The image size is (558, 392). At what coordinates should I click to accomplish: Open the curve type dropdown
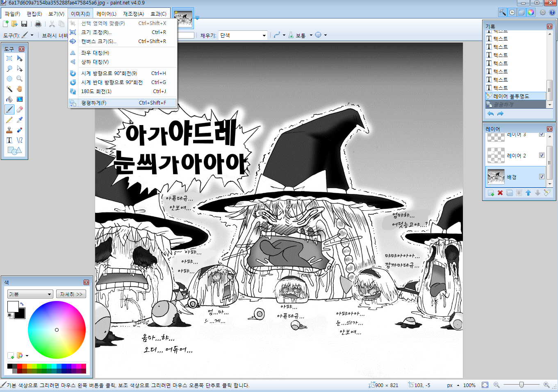(x=280, y=35)
